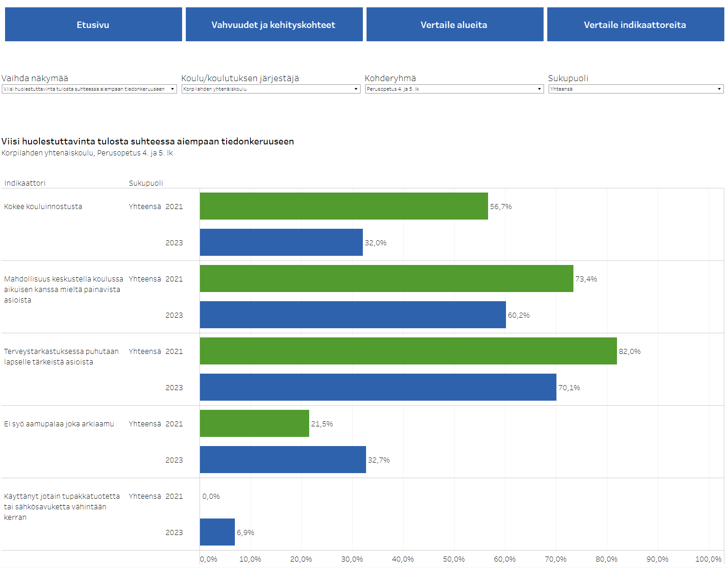Switch to Vertaile alueita view
728x568 pixels.
455,25
